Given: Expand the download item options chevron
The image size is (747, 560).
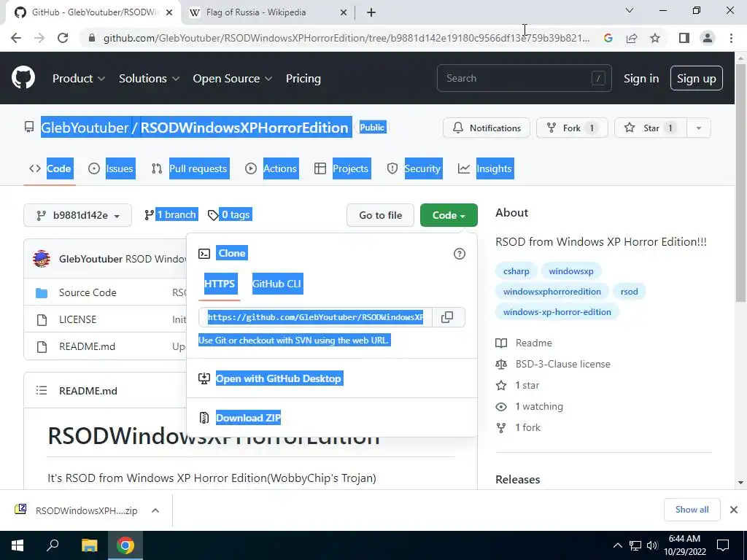Looking at the screenshot, I should (x=155, y=510).
